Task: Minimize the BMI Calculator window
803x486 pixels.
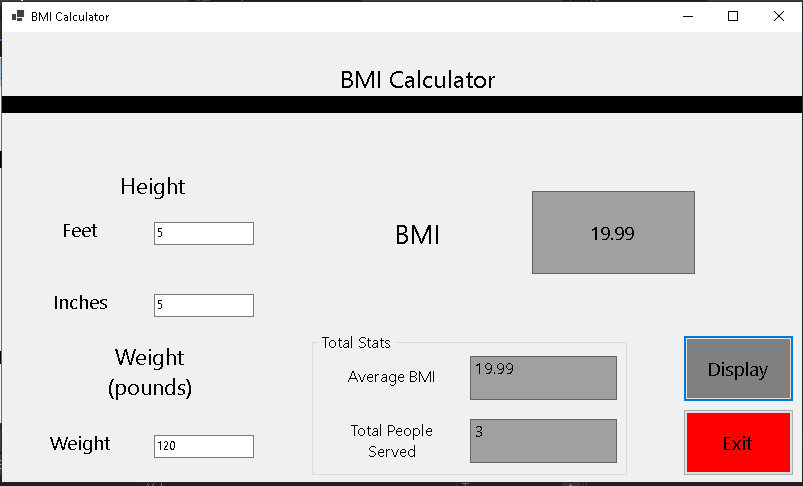Action: pos(688,16)
